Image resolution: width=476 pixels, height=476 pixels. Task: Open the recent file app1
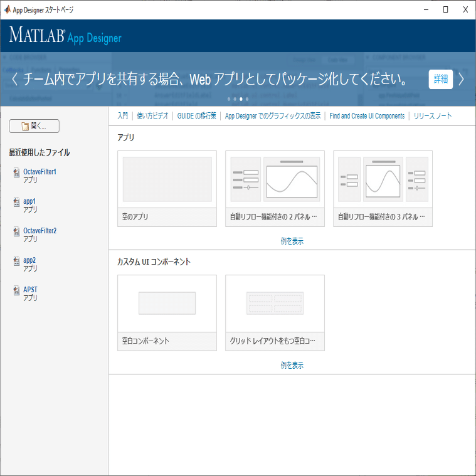[29, 201]
